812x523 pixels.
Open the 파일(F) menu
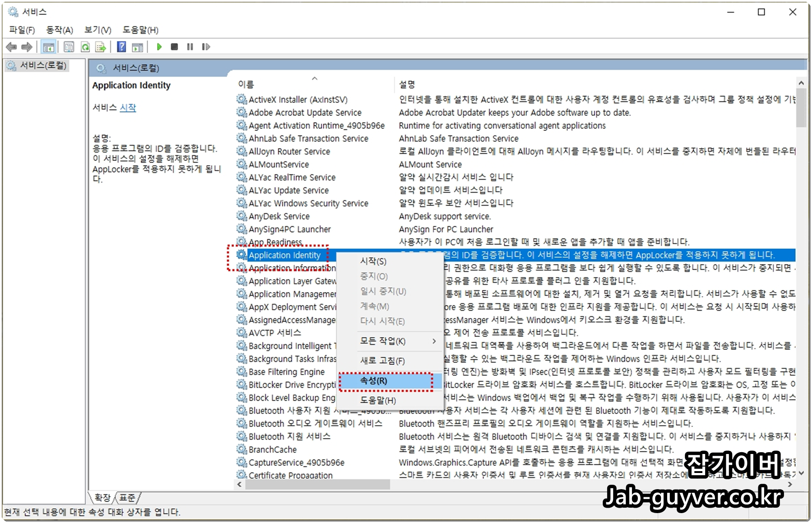point(22,30)
